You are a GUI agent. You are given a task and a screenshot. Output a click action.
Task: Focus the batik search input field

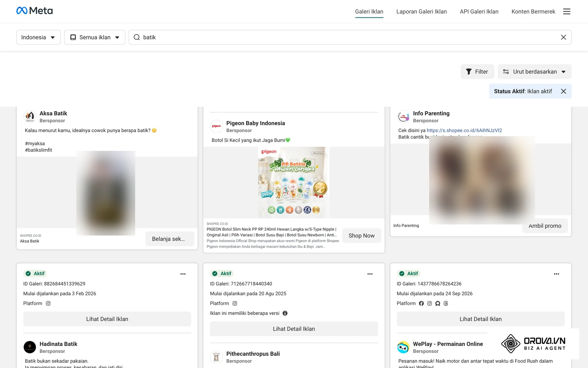point(350,37)
